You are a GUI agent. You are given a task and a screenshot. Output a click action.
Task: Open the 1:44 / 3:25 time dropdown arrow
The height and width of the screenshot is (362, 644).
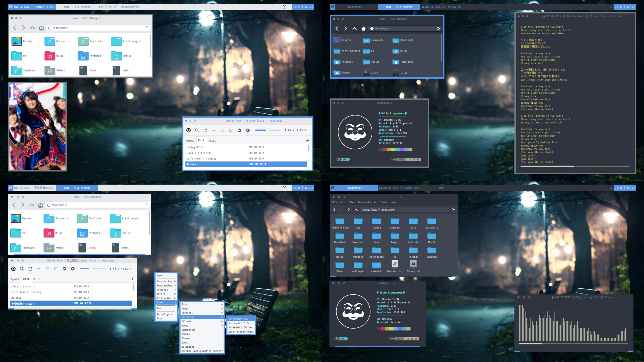pyautogui.click(x=305, y=130)
